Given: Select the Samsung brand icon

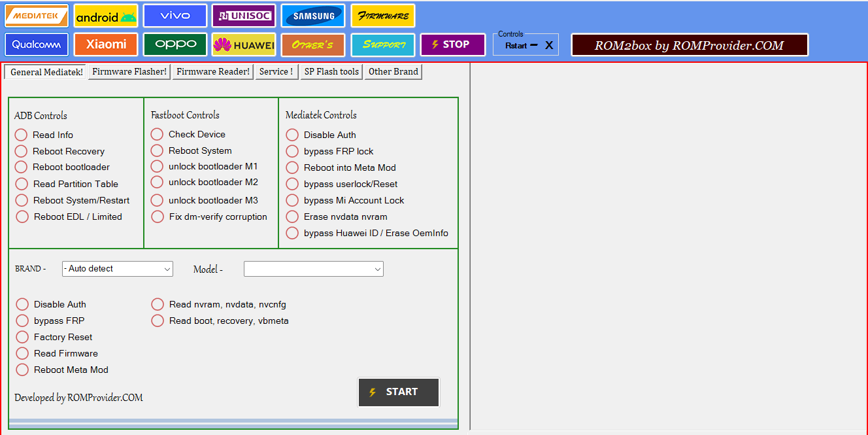Looking at the screenshot, I should [312, 15].
